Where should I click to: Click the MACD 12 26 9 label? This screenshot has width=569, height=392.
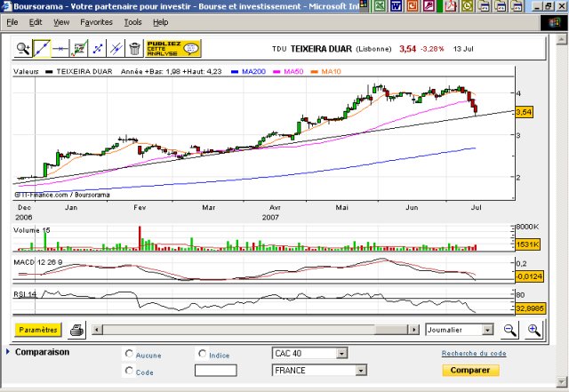pyautogui.click(x=37, y=262)
